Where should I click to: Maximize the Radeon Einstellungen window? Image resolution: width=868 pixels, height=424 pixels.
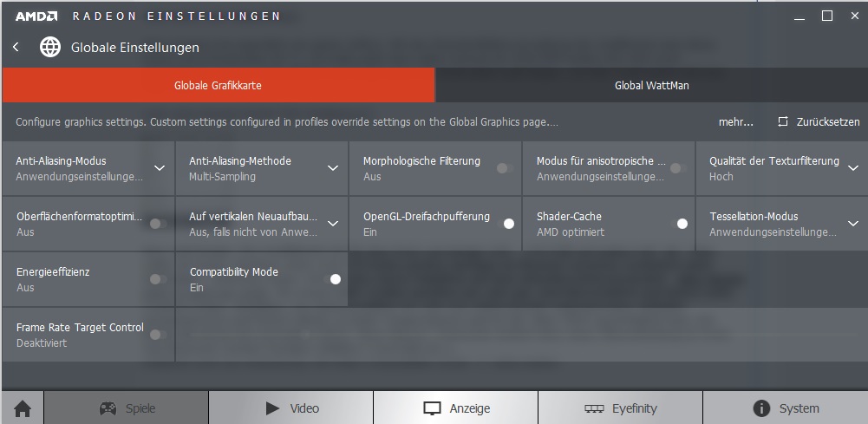click(827, 16)
